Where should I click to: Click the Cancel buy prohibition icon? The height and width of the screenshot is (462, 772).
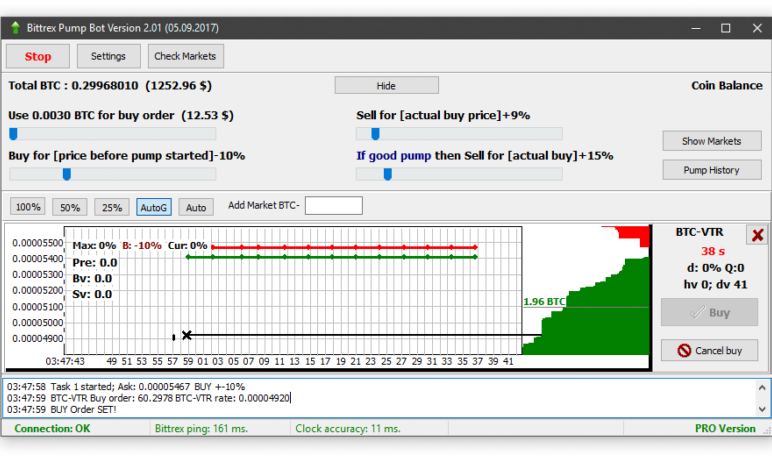point(684,351)
